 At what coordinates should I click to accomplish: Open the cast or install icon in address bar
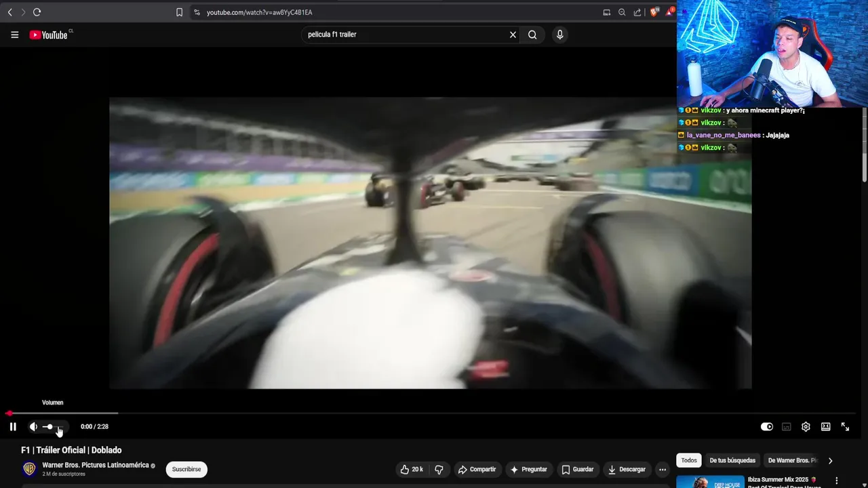[607, 12]
